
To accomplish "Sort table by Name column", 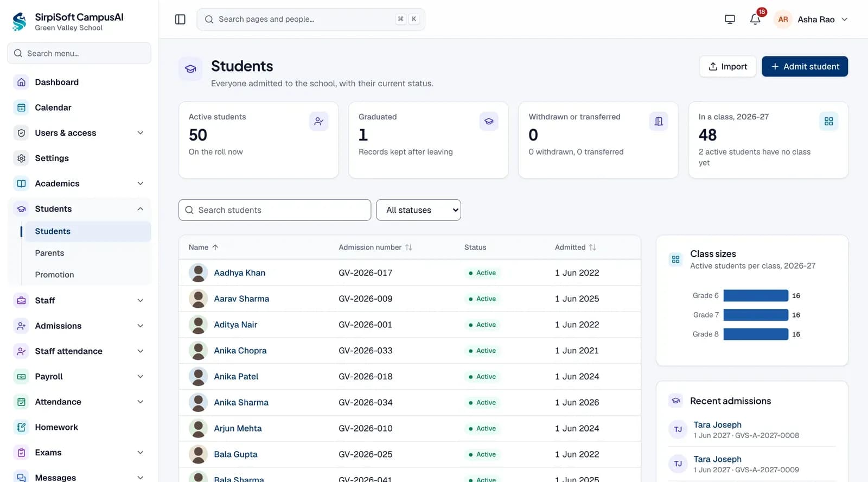I will tap(203, 248).
